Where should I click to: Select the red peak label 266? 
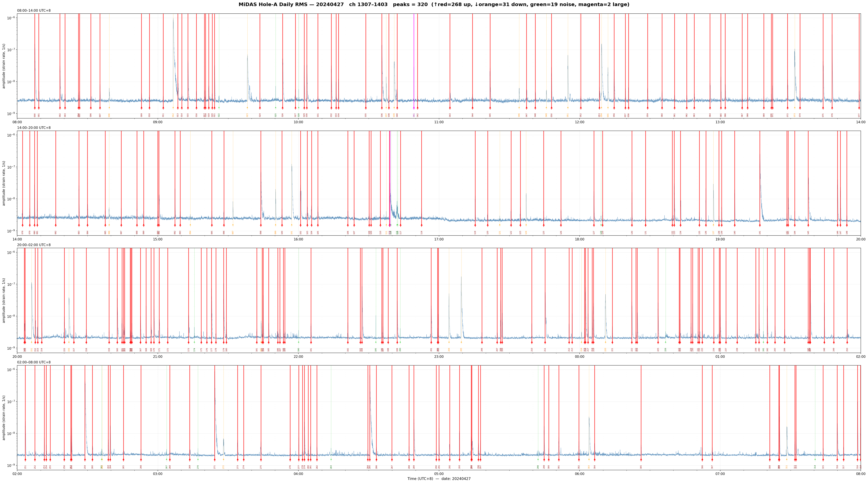[141, 467]
